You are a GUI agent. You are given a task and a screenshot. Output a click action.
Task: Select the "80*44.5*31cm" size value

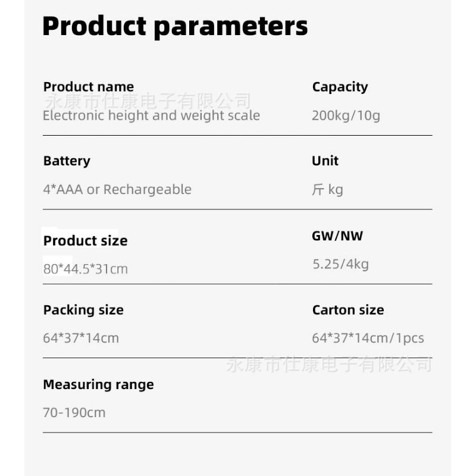pos(85,269)
